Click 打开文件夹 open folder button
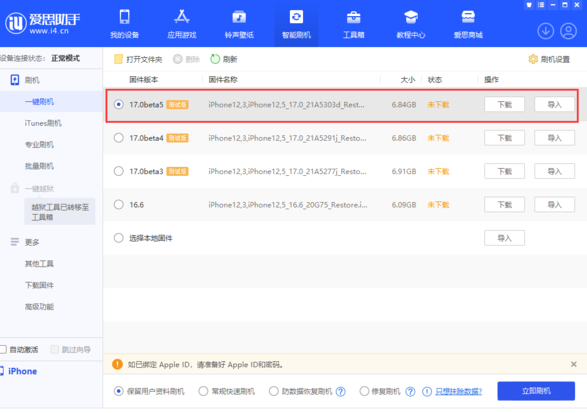587x413 pixels. 138,59
